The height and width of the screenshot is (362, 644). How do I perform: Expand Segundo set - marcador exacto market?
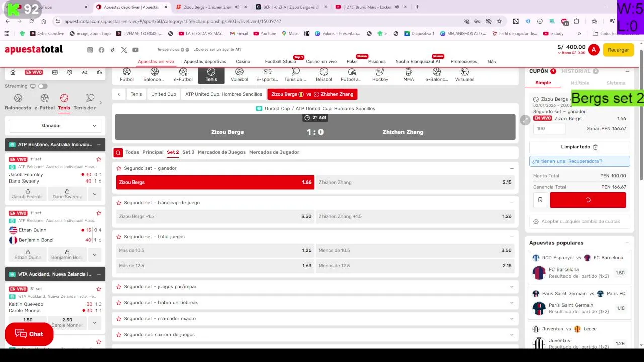(512, 319)
